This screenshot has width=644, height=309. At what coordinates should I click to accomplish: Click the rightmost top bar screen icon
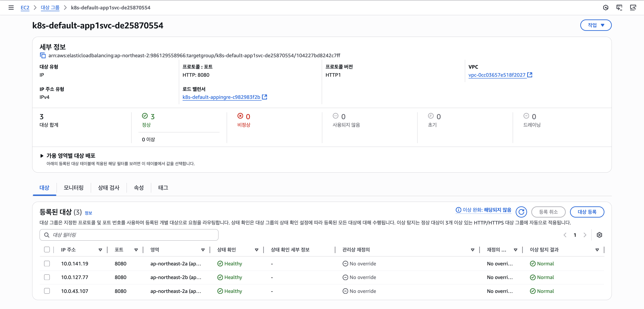(x=633, y=8)
